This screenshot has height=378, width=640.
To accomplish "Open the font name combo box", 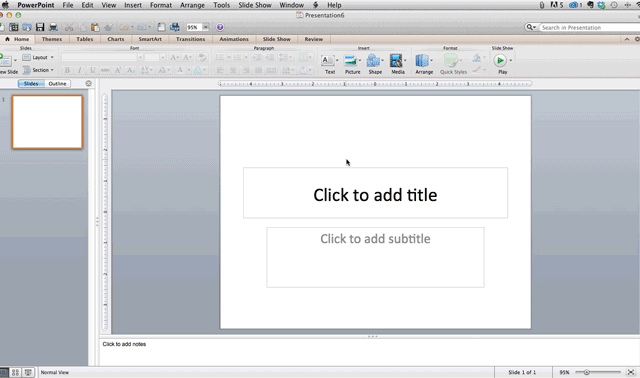I will pos(102,58).
